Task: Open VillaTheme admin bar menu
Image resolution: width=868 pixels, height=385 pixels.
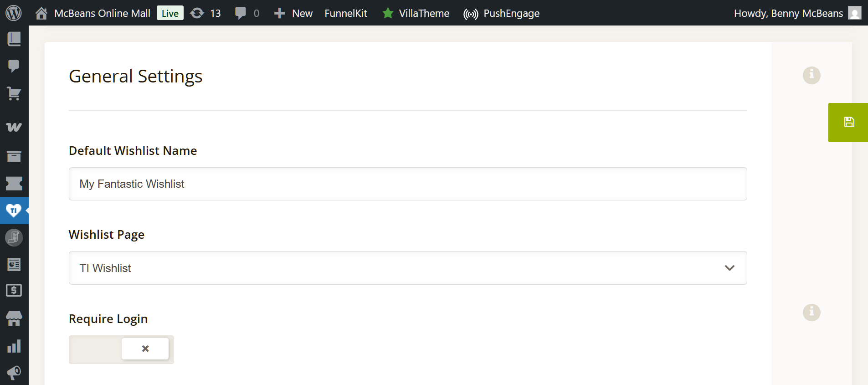Action: (x=416, y=13)
